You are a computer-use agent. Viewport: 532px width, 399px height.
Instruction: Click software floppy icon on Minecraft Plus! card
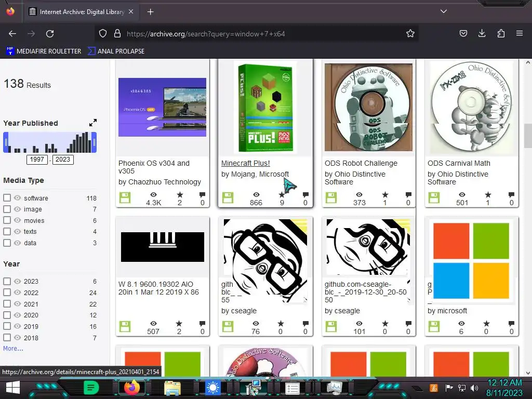228,198
